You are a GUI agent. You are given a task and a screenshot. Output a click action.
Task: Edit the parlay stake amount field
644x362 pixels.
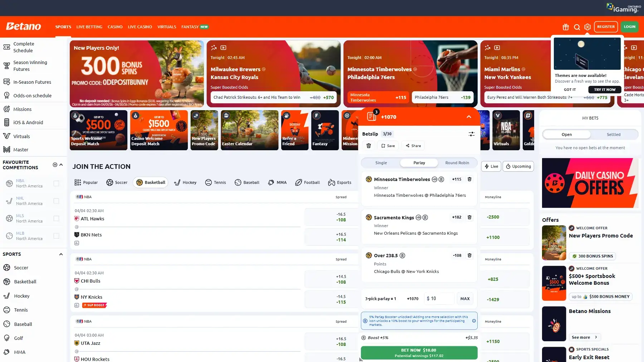coord(439,299)
